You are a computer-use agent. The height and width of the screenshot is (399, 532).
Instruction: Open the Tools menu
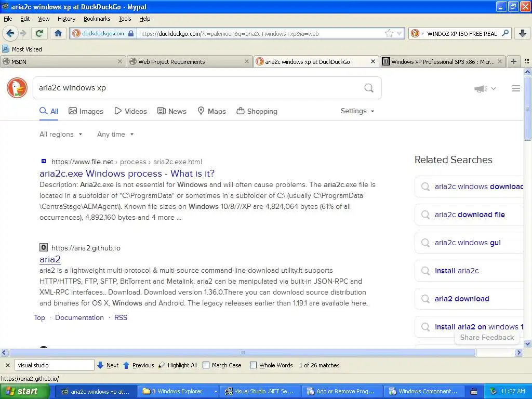[x=125, y=19]
